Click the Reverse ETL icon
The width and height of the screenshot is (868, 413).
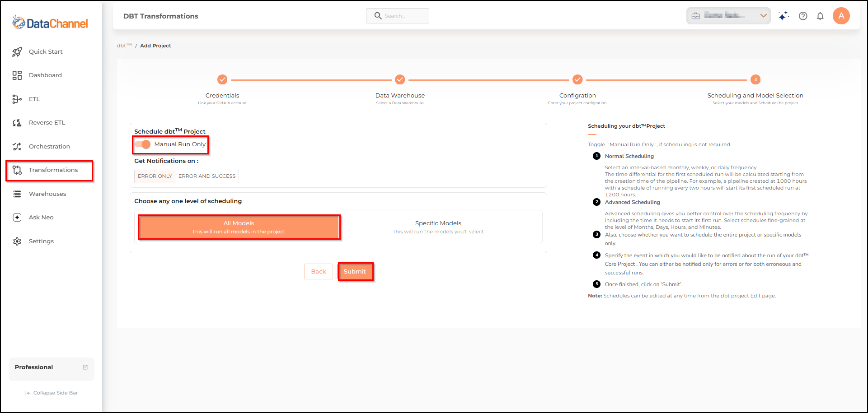coord(17,123)
